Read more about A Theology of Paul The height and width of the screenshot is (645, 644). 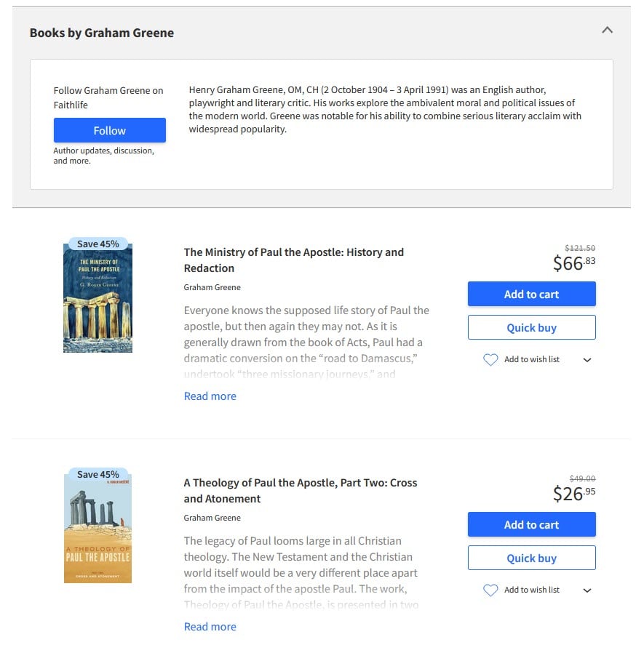pos(210,627)
